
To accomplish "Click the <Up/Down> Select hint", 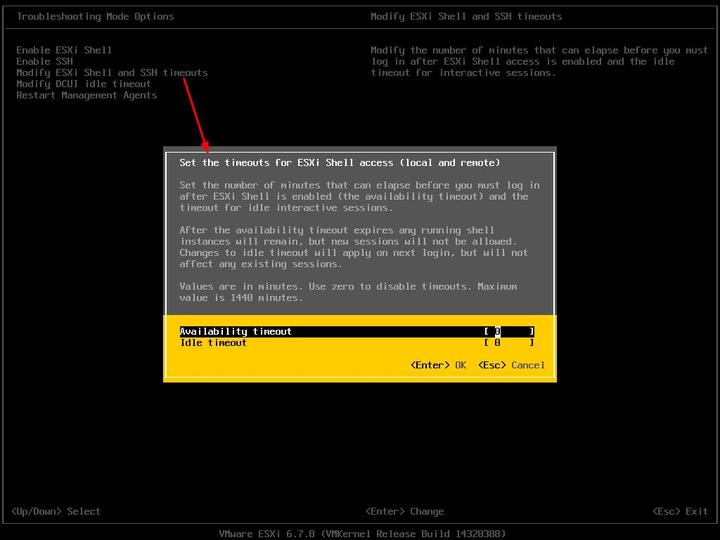I will pos(56,512).
